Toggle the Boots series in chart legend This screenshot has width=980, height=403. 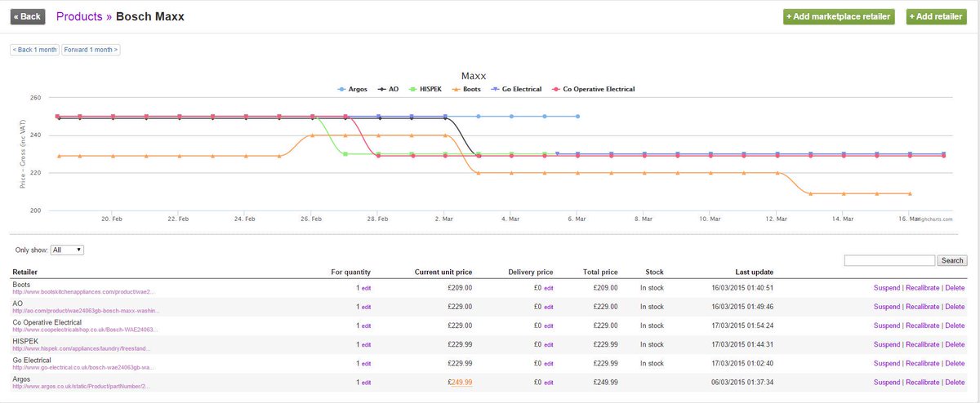[465, 89]
